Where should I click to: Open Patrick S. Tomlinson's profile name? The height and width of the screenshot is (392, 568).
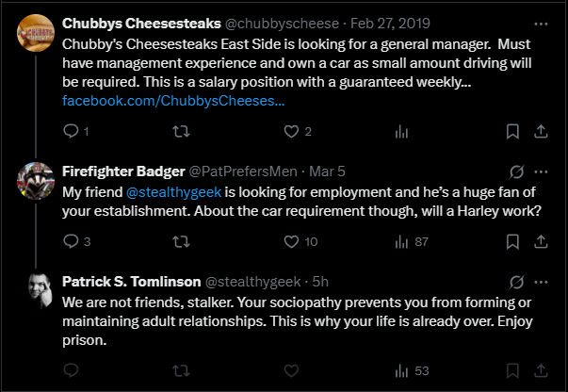click(132, 282)
